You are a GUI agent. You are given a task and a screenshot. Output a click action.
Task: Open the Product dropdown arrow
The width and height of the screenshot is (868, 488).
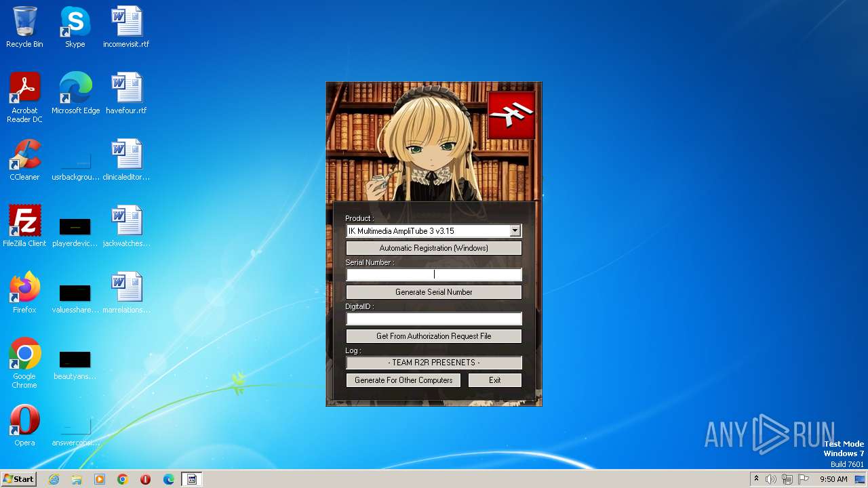click(x=515, y=231)
